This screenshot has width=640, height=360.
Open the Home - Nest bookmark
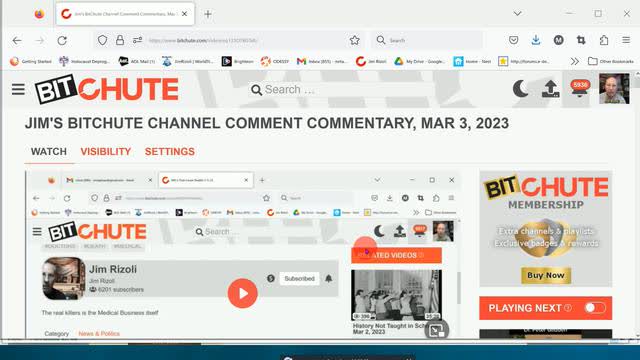point(472,61)
